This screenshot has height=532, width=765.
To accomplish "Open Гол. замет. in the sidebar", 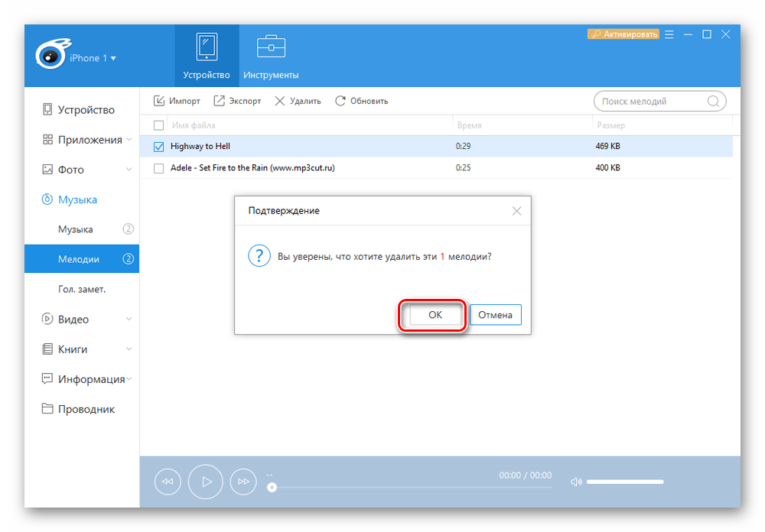I will (82, 289).
